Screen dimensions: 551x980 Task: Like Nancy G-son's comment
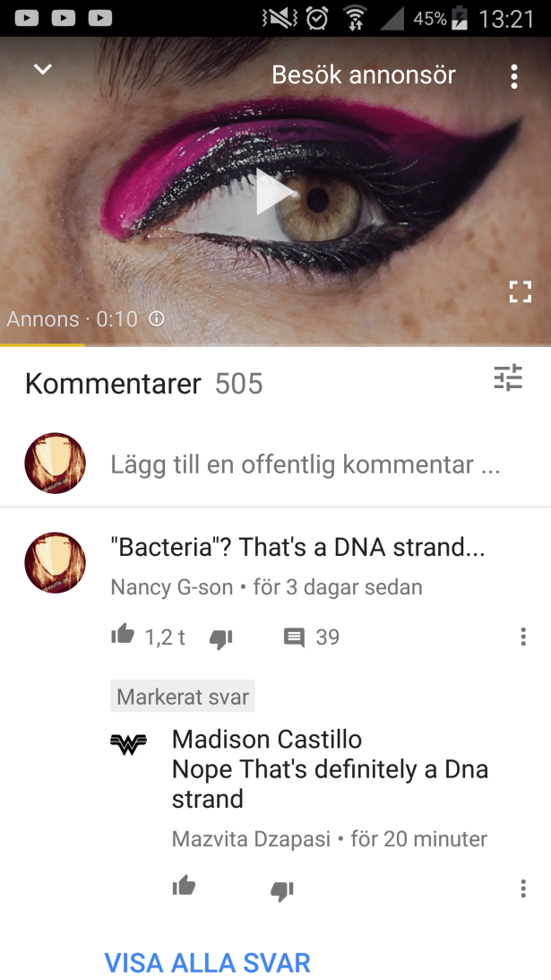pos(123,635)
